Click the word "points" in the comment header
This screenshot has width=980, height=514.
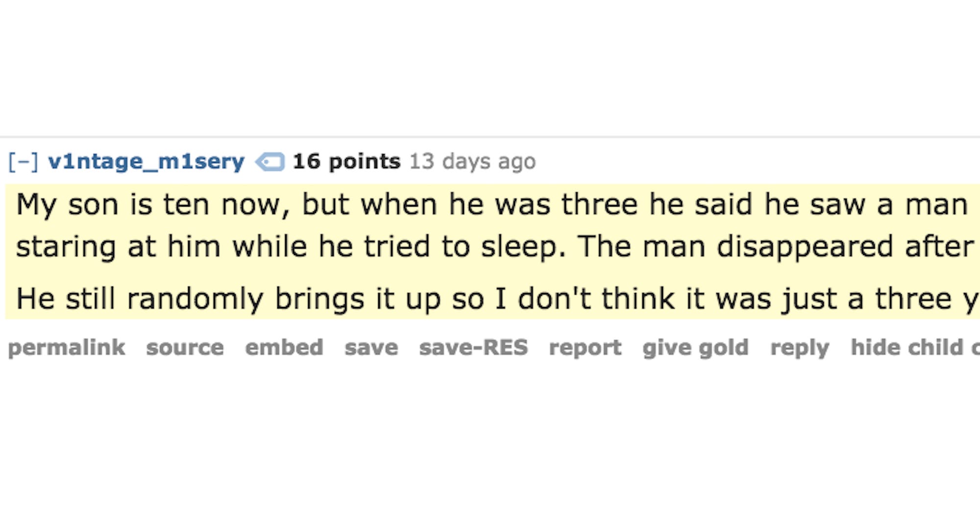point(365,162)
